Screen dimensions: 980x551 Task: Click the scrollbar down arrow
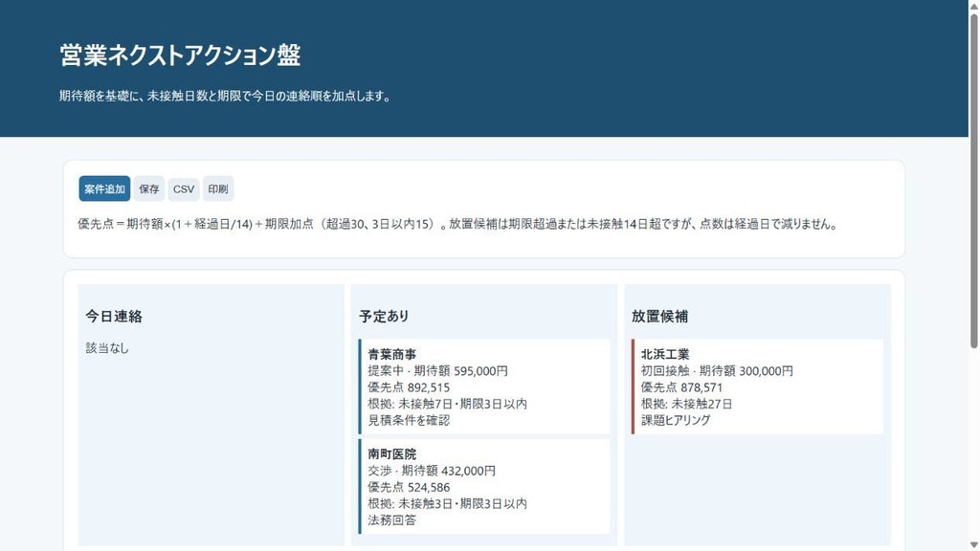(973, 545)
